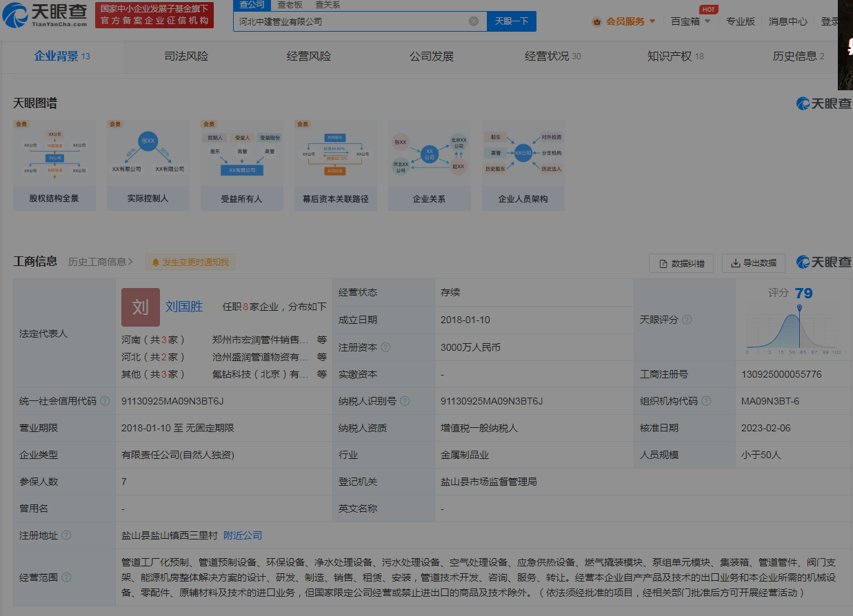Viewport: 853px width, 616px height.
Task: Click 其他（共3家） distribution row
Action: [154, 374]
